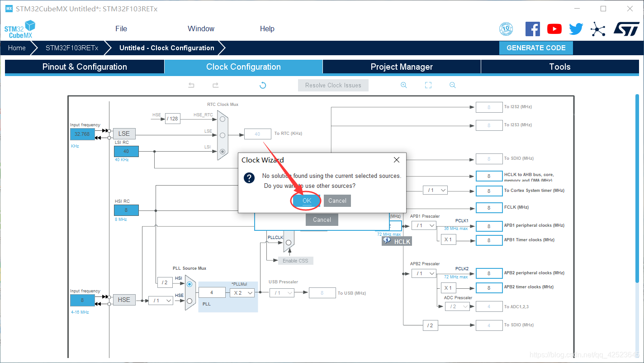Select HSE radio in PLL Source Mux
The width and height of the screenshot is (644, 363).
coord(189,301)
